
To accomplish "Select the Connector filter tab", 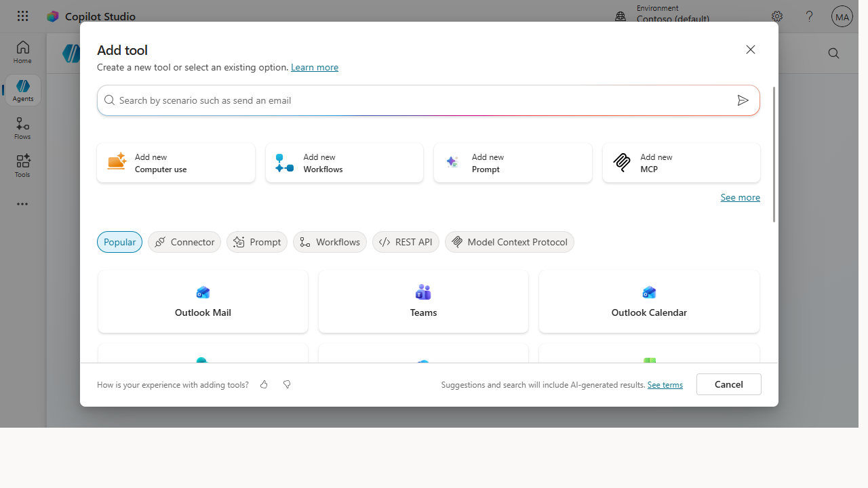I will 184,242.
